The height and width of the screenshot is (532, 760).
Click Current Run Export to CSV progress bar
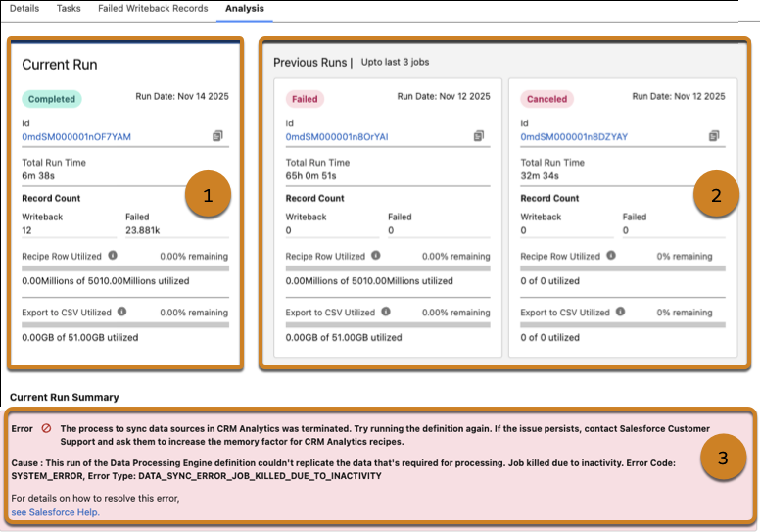click(125, 325)
